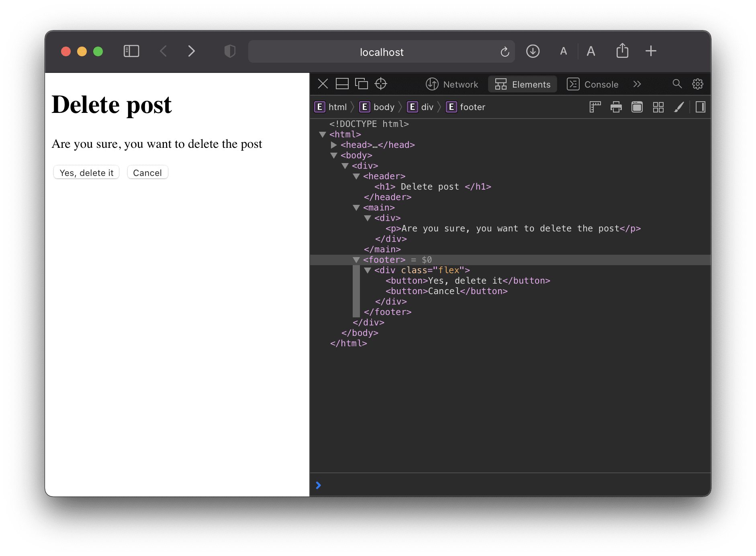
Task: Expand the collapsed head element
Action: click(x=333, y=145)
